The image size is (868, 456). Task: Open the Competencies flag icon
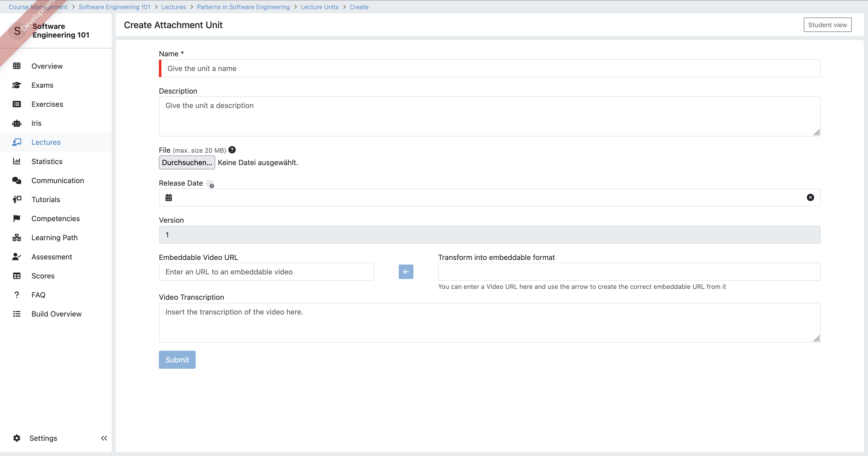(x=17, y=218)
